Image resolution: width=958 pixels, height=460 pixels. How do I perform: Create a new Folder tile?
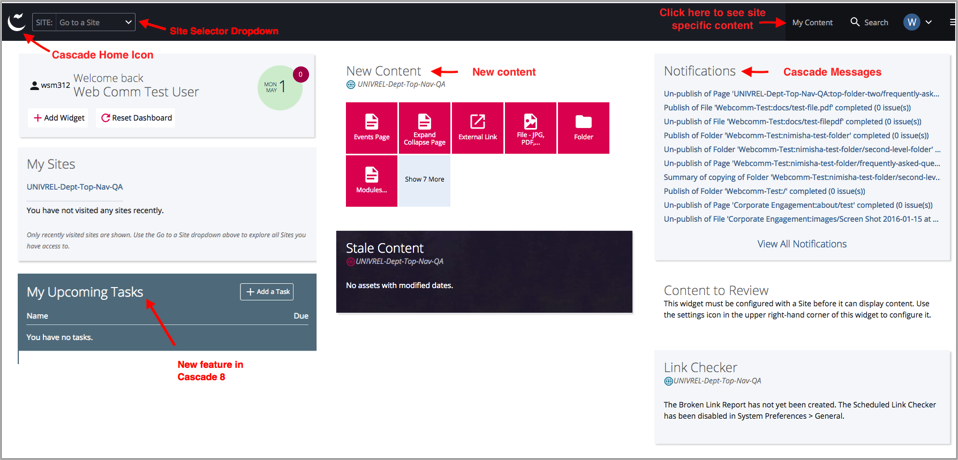[x=583, y=128]
